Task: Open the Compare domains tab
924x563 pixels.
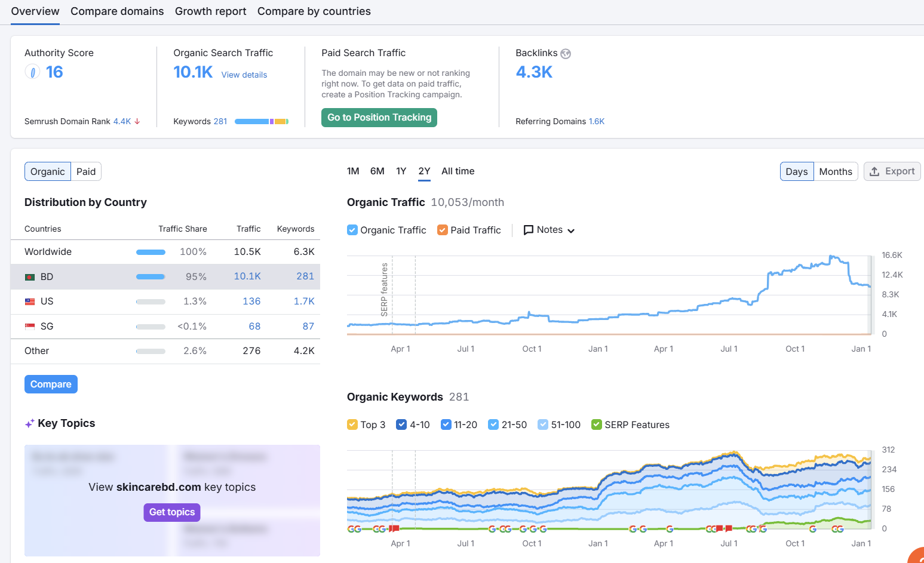Action: pyautogui.click(x=117, y=11)
